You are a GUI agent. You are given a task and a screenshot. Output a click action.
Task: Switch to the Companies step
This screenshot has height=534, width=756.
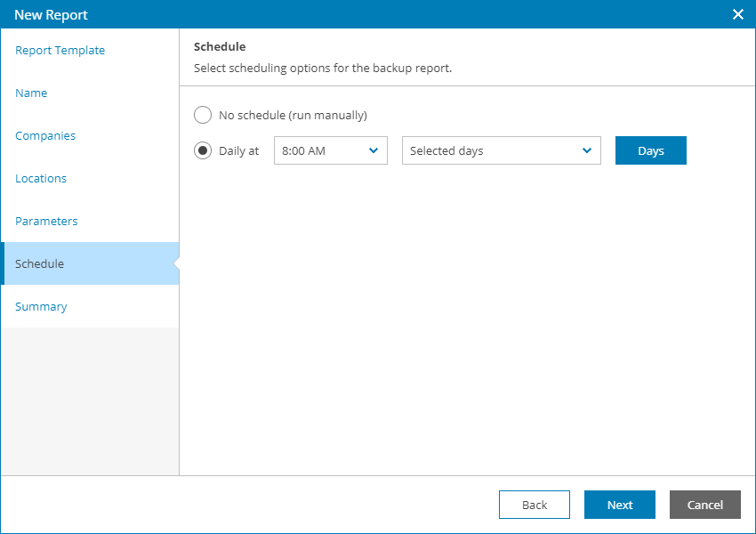[45, 136]
